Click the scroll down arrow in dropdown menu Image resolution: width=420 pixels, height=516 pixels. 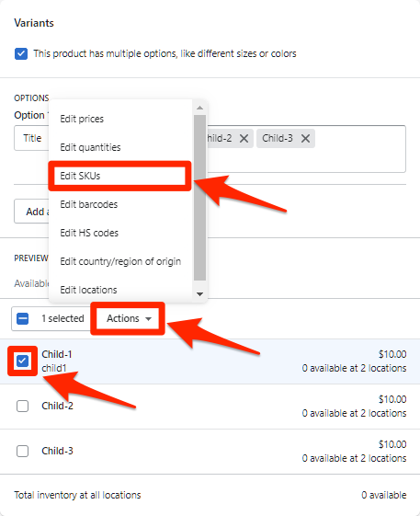[199, 294]
